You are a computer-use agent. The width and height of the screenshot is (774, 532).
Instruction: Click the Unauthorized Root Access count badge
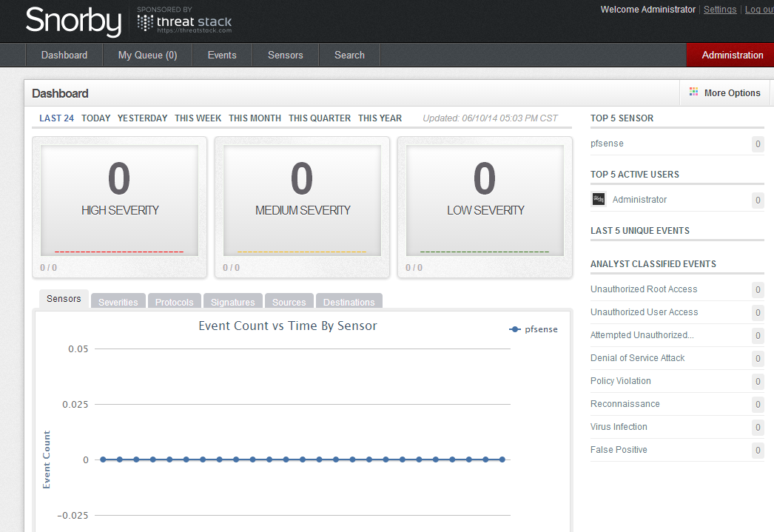coord(758,290)
